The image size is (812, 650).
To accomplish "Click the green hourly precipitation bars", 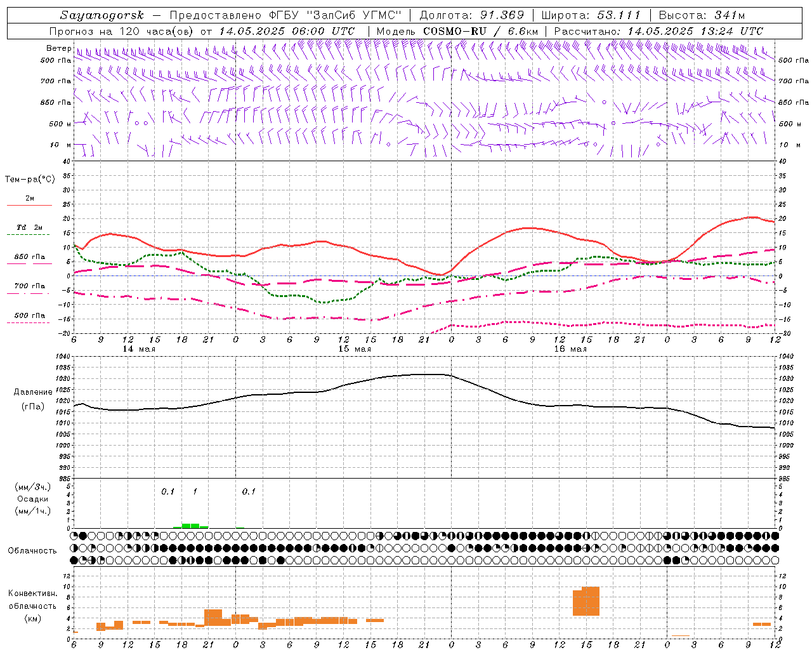I will coord(191,526).
